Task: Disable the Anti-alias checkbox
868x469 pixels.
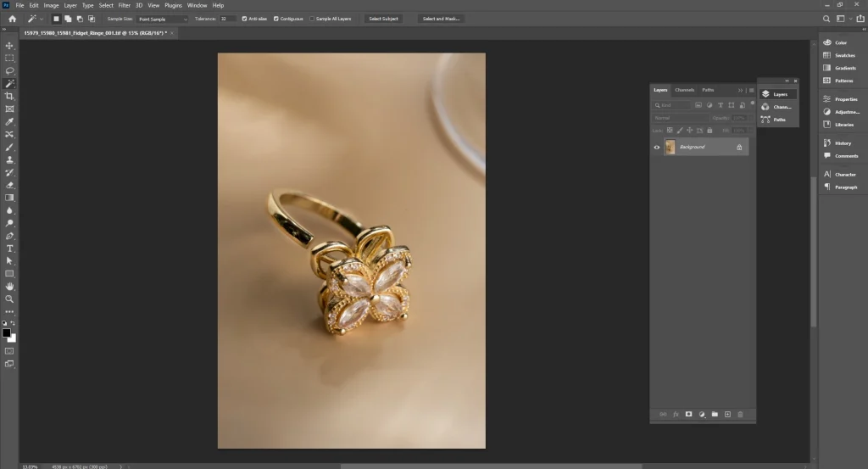Action: click(245, 19)
